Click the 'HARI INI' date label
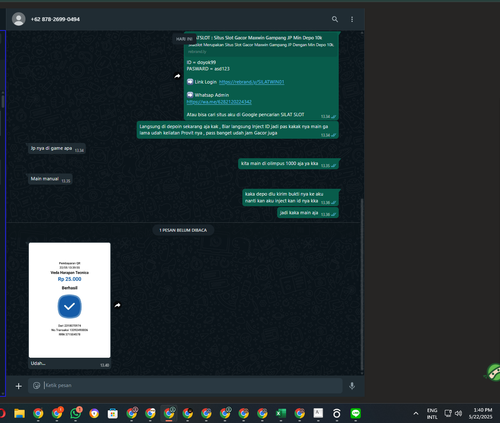The height and width of the screenshot is (423, 500). (x=184, y=39)
